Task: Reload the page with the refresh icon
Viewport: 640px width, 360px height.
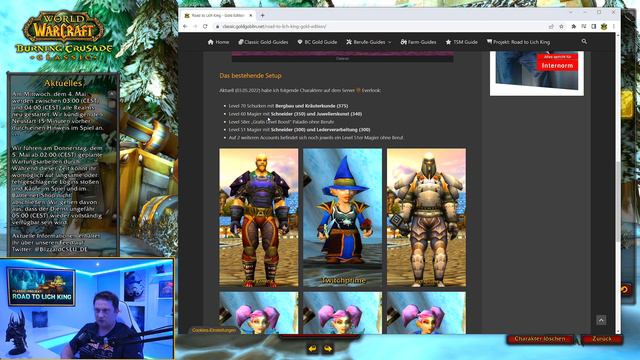Action: click(205, 26)
